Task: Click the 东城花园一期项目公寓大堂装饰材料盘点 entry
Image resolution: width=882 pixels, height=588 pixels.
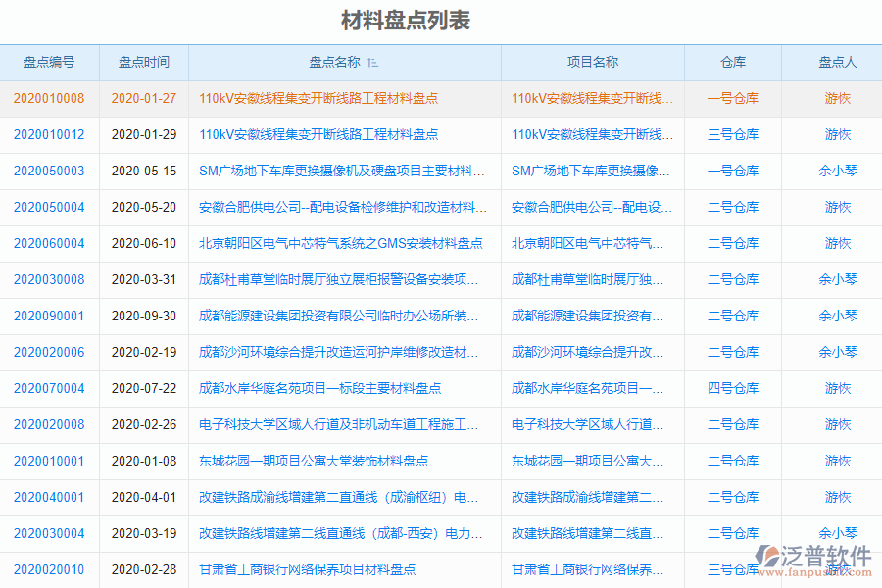Action: (315, 461)
